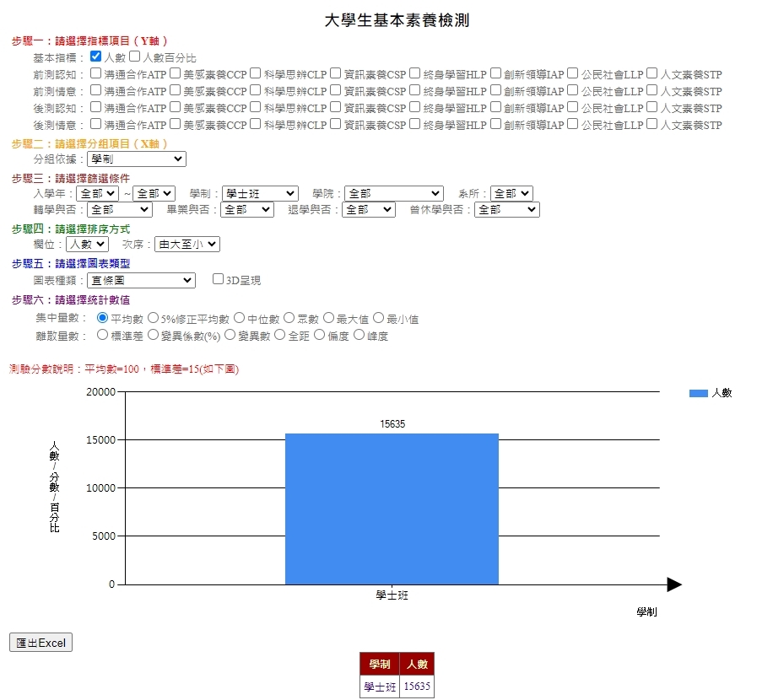Enable 溝通合作ATP in the 前測認知 row
Viewport: 773px width, 700px height.
click(95, 74)
